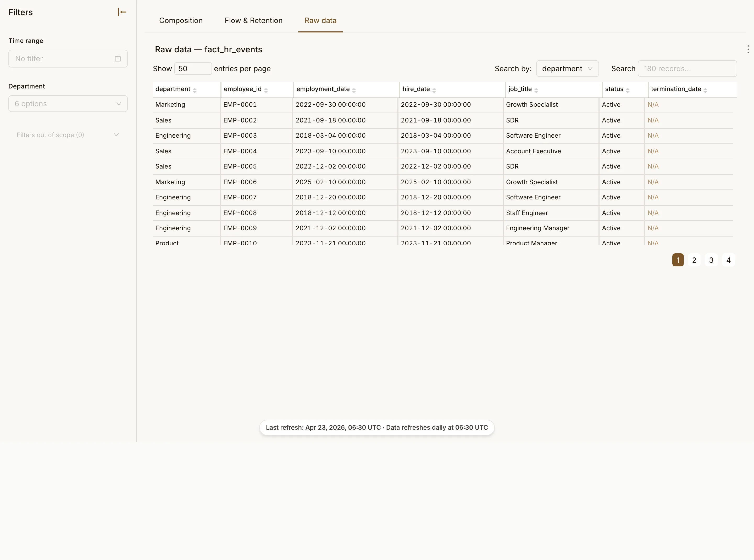
Task: Go to page 1 of results
Action: coord(678,260)
